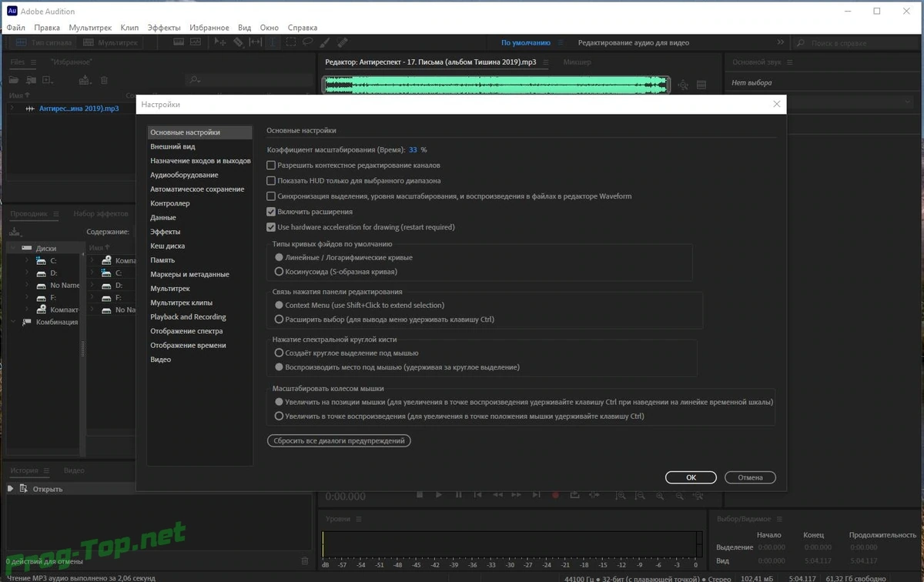Click the Pause button in transport
This screenshot has width=924, height=582.
pos(459,495)
